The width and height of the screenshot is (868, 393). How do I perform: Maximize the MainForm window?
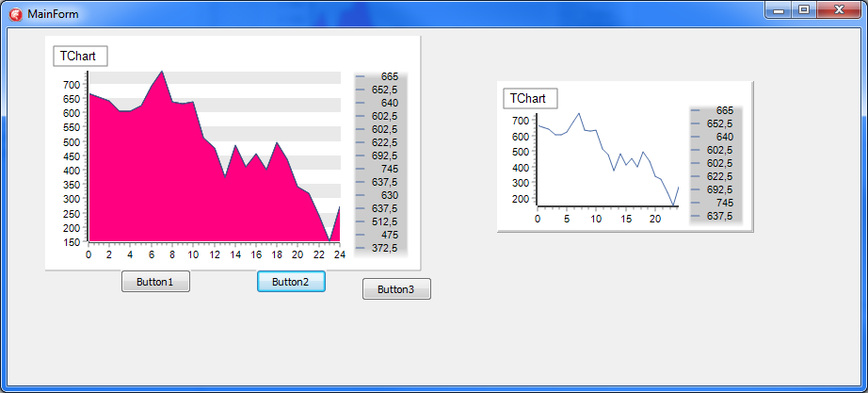[804, 10]
